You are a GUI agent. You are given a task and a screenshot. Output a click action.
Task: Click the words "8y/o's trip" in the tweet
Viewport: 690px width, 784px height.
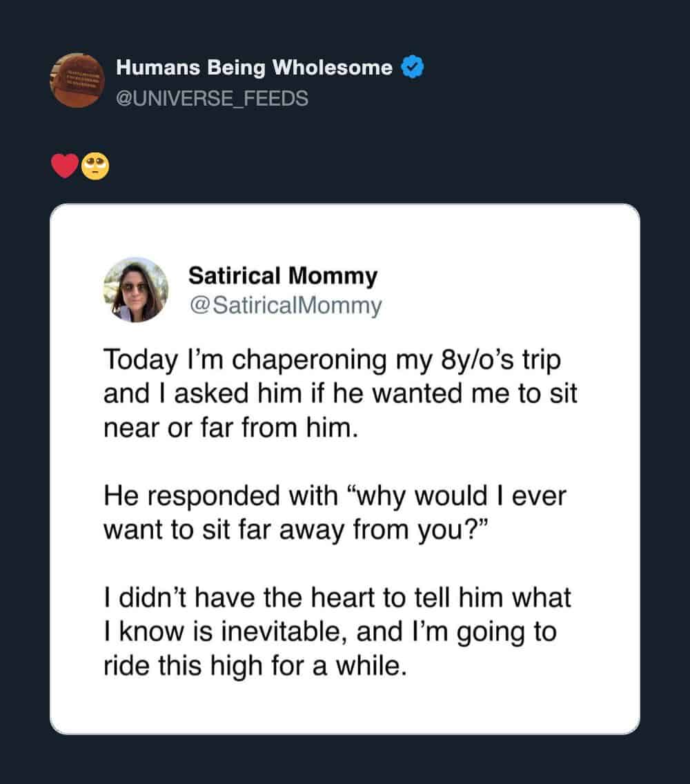(500, 360)
